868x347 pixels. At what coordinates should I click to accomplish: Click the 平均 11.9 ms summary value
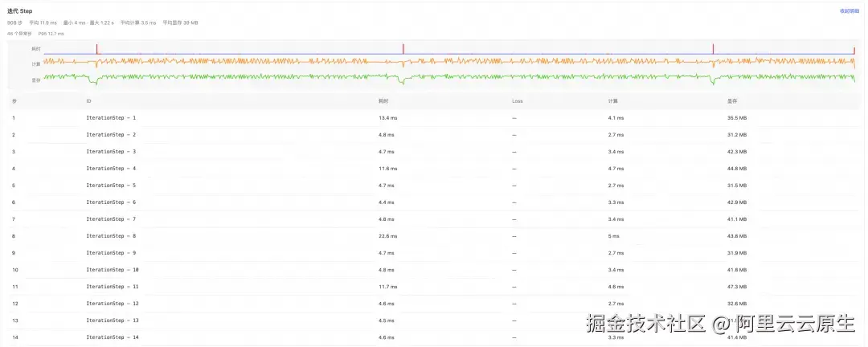pyautogui.click(x=43, y=22)
